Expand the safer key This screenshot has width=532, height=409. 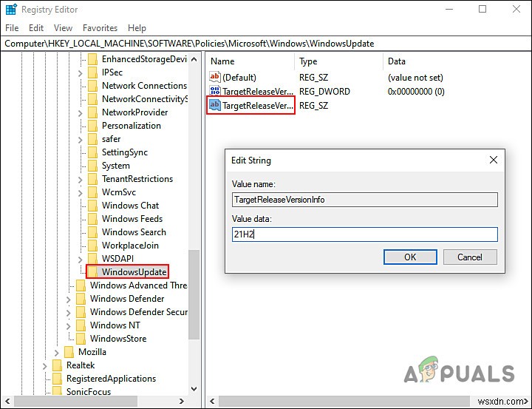click(80, 140)
